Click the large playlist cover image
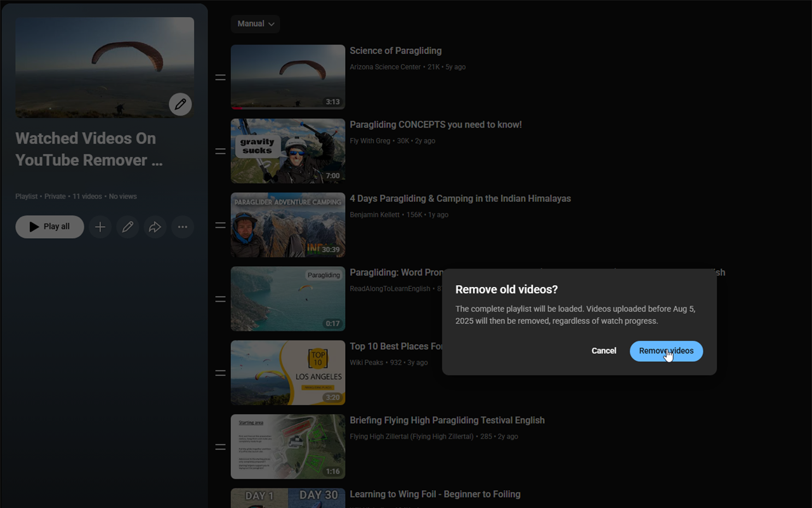Screen dimensions: 812x508 click(x=105, y=67)
